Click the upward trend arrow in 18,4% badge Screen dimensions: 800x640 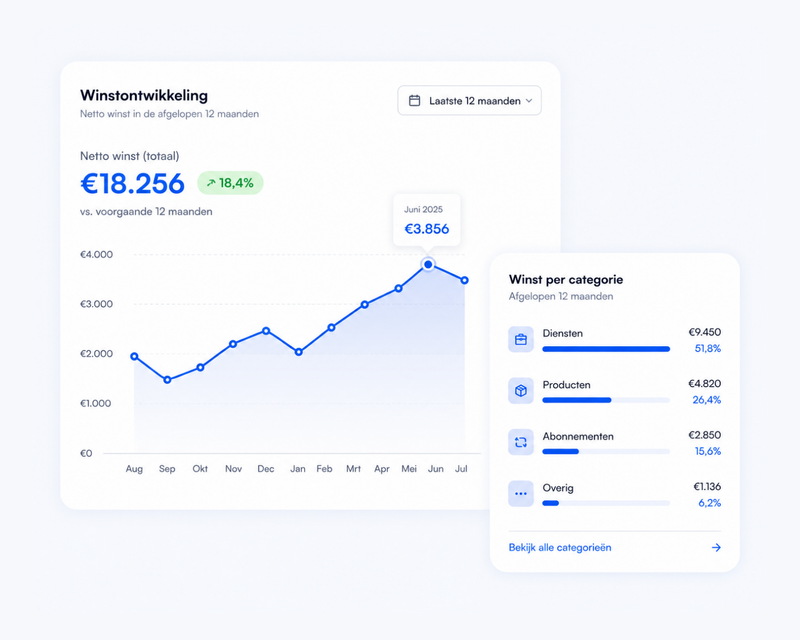point(211,183)
